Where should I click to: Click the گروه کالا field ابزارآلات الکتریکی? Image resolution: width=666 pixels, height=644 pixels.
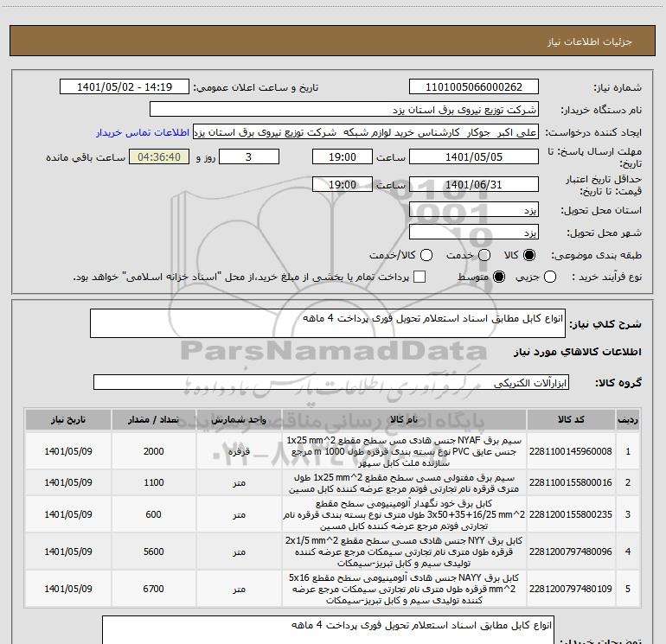pos(331,382)
